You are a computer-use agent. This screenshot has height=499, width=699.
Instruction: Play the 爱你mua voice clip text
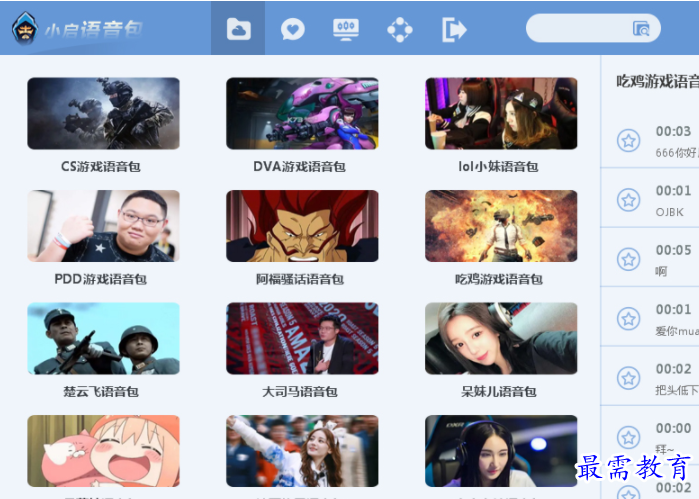point(677,331)
